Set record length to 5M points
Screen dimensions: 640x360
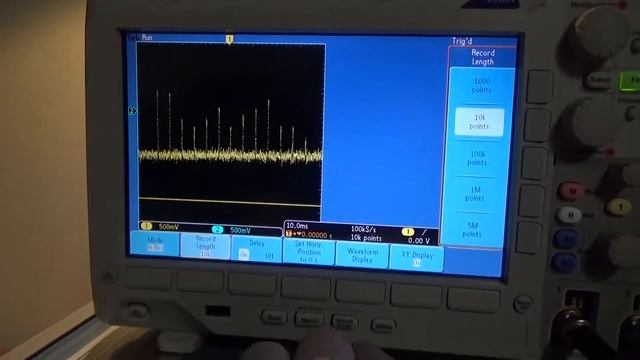coord(472,229)
